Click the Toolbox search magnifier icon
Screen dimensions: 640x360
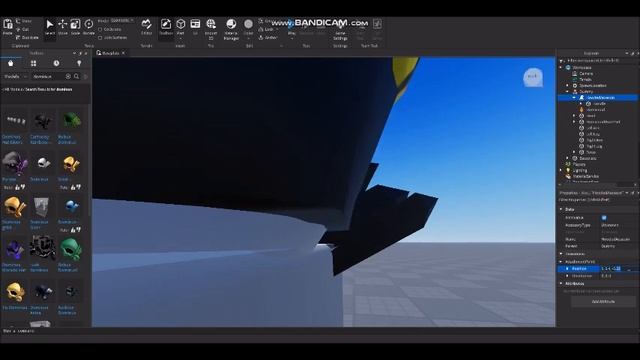point(76,76)
